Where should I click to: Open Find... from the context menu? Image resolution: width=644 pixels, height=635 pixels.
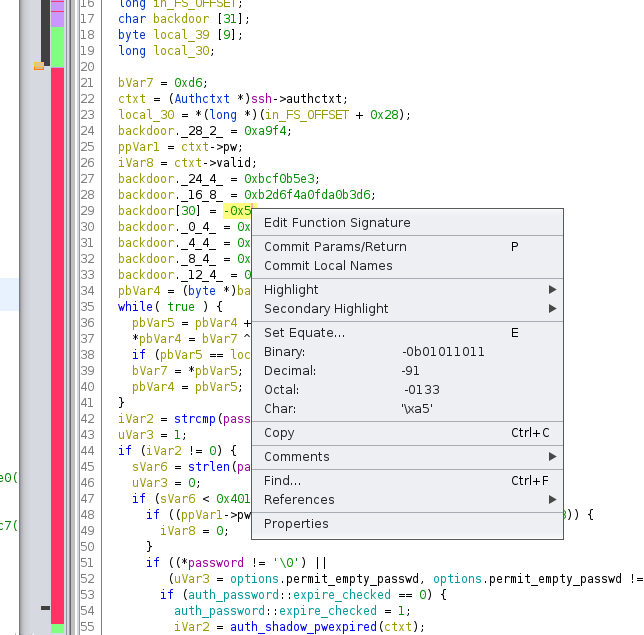coord(282,481)
